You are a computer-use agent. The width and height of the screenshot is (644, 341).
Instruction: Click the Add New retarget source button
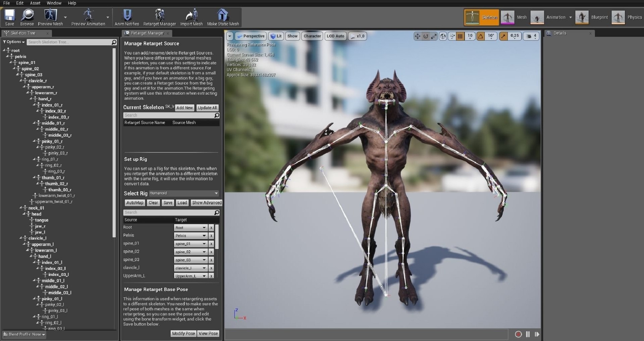(185, 108)
